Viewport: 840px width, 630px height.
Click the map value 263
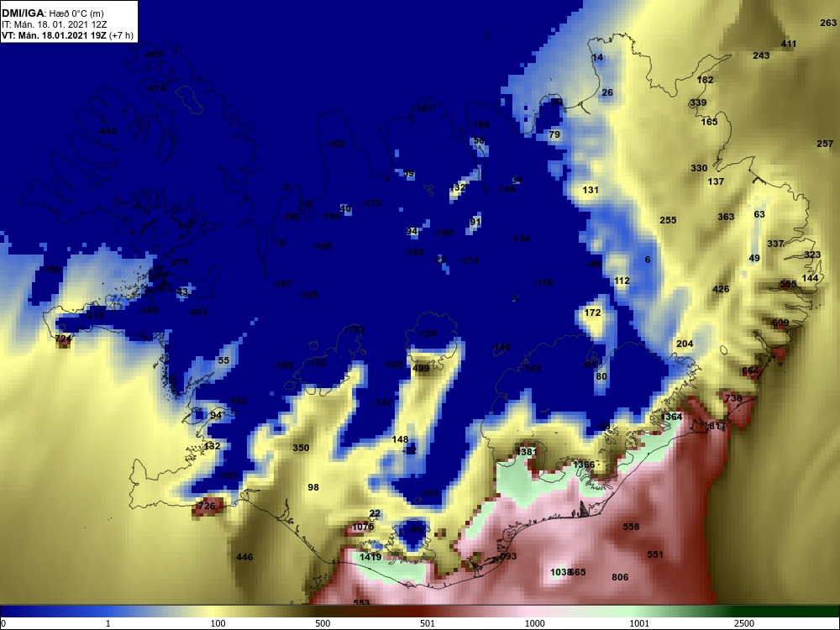(x=828, y=23)
